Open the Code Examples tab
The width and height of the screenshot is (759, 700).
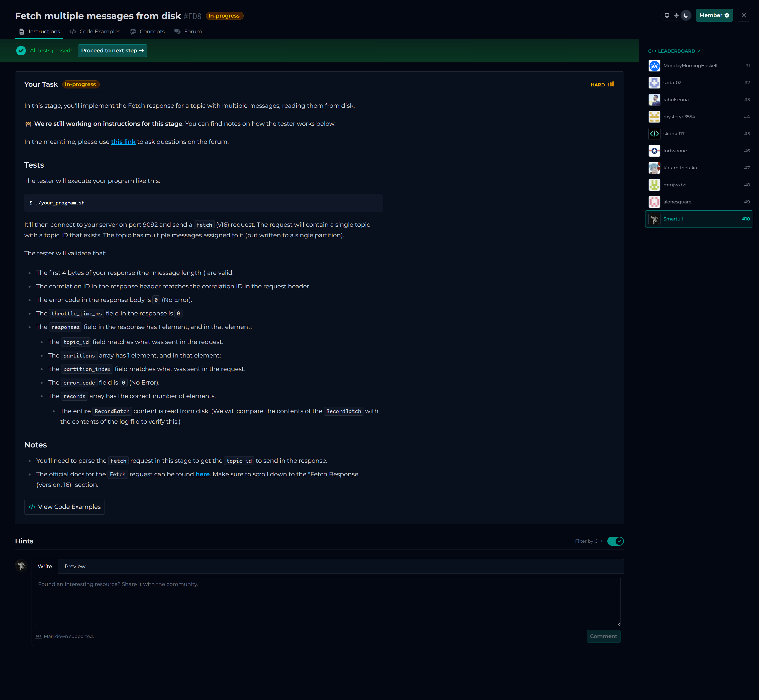[x=95, y=32]
